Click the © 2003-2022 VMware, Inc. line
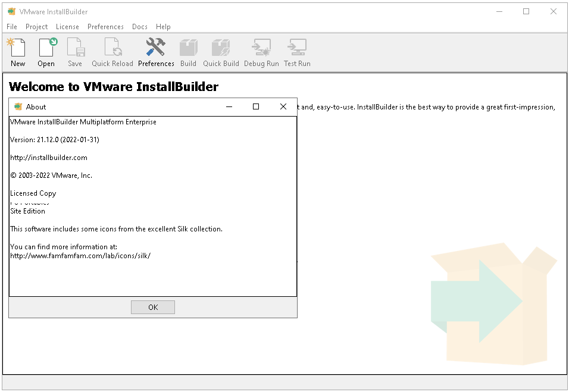The height and width of the screenshot is (392, 569). [51, 175]
